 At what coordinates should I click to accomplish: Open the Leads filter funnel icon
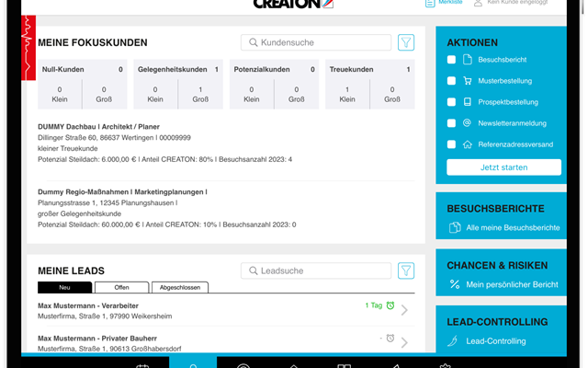[406, 270]
